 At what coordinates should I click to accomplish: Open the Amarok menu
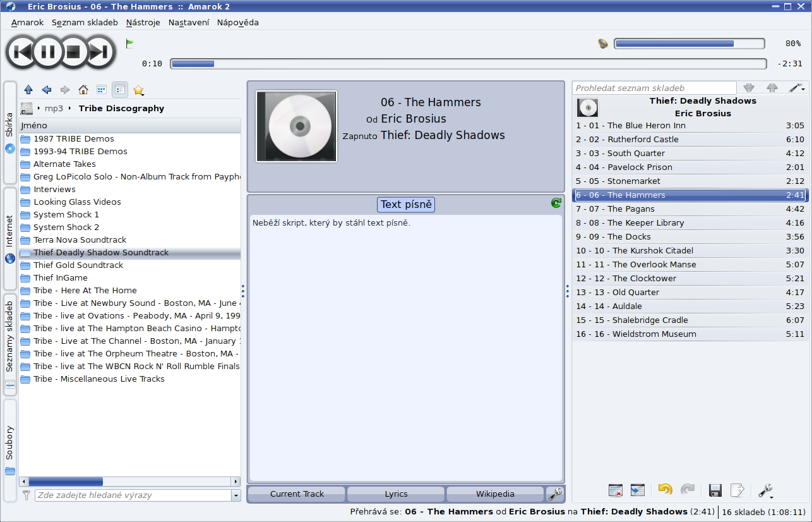click(28, 22)
